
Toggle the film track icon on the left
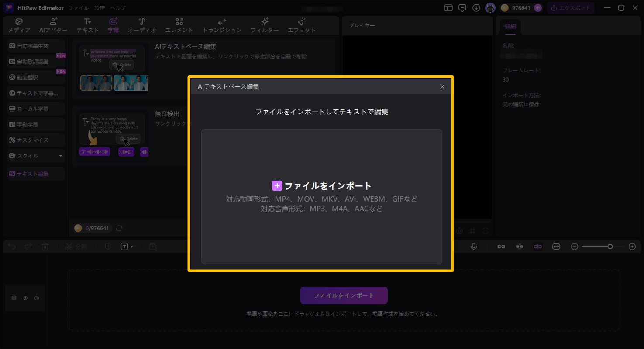[x=14, y=298]
